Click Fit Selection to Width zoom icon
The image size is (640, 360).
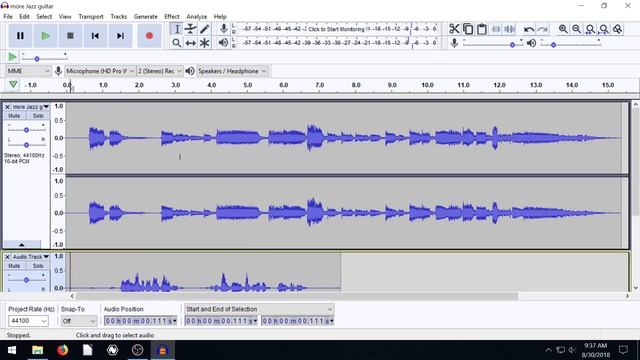[x=590, y=29]
